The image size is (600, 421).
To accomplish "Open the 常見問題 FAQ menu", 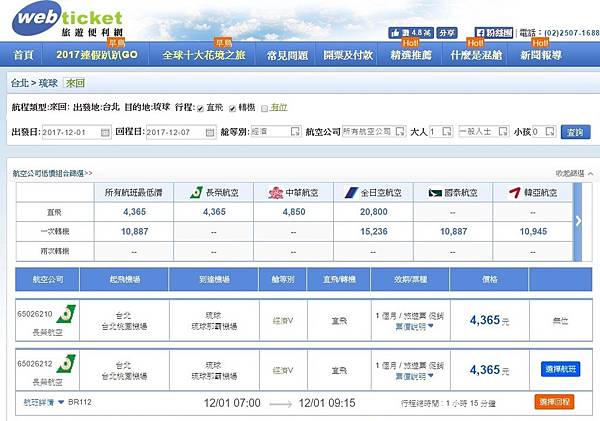I will pos(287,55).
